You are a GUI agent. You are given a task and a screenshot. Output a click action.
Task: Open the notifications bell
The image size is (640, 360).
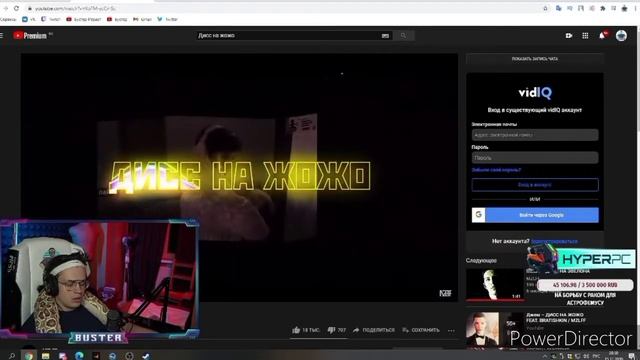click(602, 36)
